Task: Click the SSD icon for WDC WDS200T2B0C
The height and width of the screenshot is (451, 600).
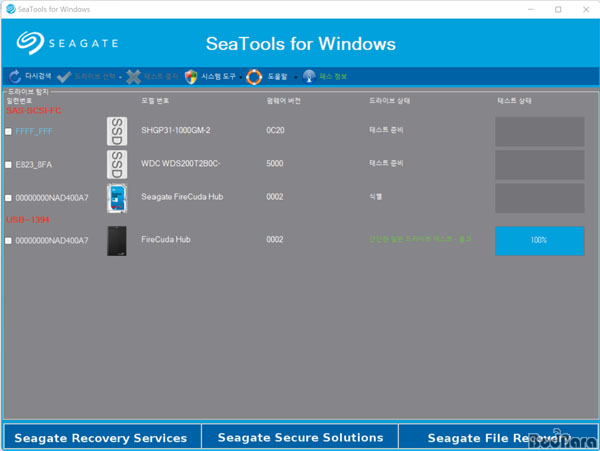Action: pos(117,164)
